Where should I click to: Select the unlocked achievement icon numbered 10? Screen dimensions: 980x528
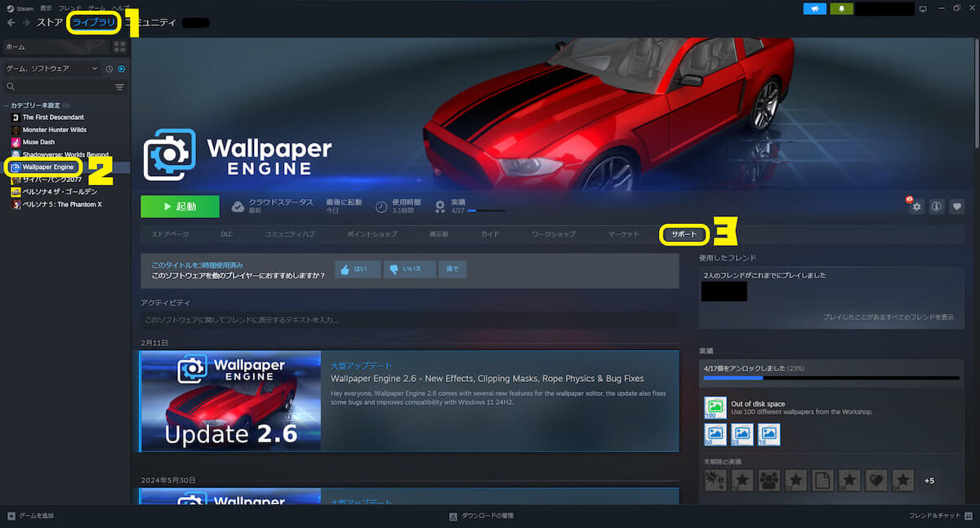[769, 434]
